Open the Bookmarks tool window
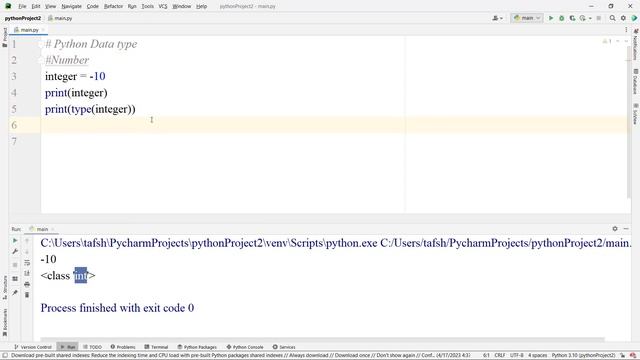The width and height of the screenshot is (640, 360). click(x=4, y=322)
